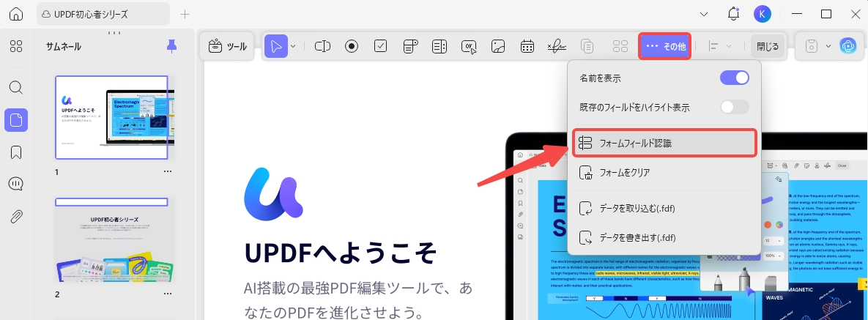868x320 pixels.
Task: Select フォームをクリア menu item
Action: tap(664, 173)
